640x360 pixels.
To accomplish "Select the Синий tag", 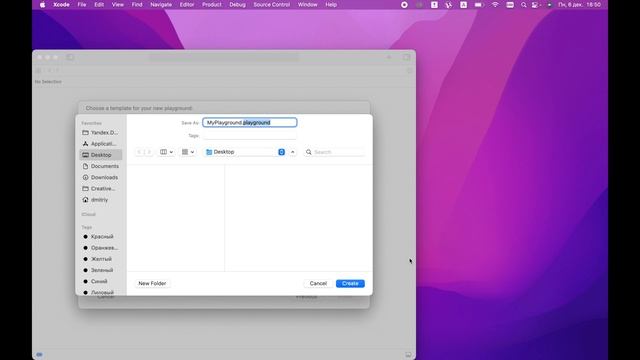I will pyautogui.click(x=100, y=281).
